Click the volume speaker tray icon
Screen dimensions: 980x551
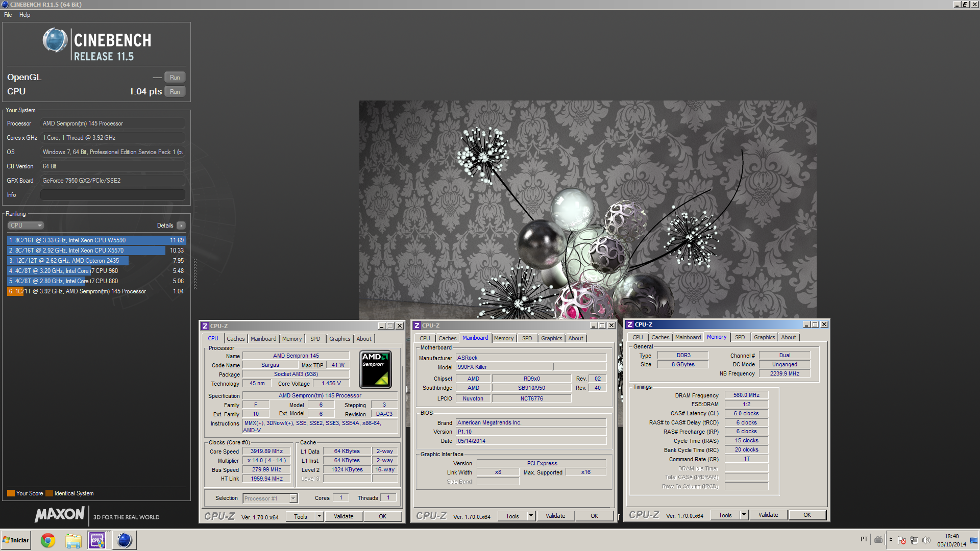click(x=926, y=540)
